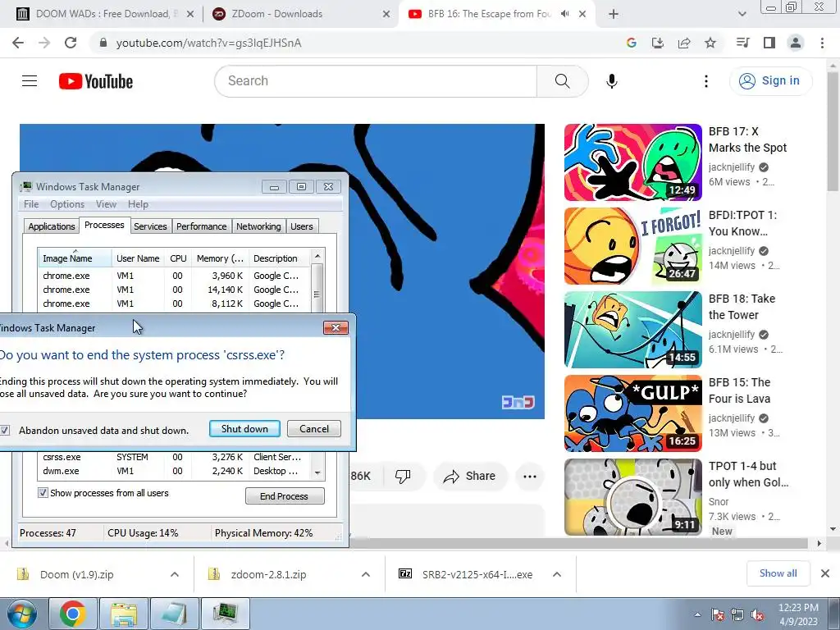
Task: Confirm with the Shut down button
Action: (x=244, y=428)
